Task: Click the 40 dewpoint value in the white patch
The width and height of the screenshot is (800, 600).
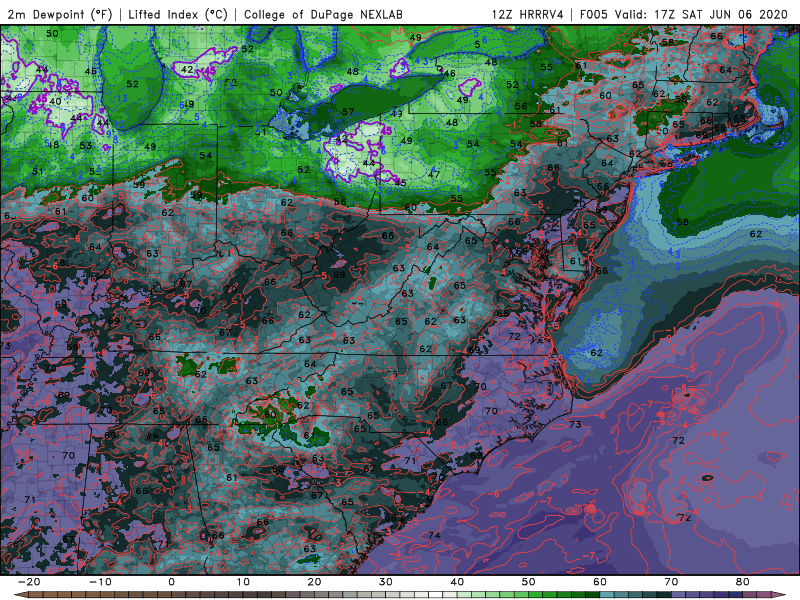Action: pyautogui.click(x=55, y=101)
